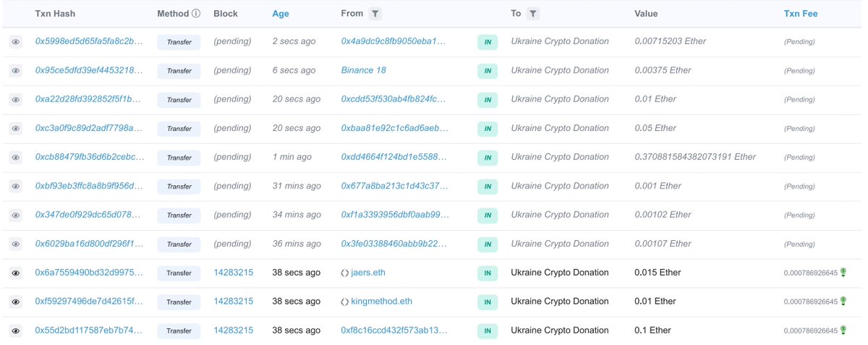Open transaction hash 0xc3a0f9c89d2adf7798a

click(x=89, y=128)
